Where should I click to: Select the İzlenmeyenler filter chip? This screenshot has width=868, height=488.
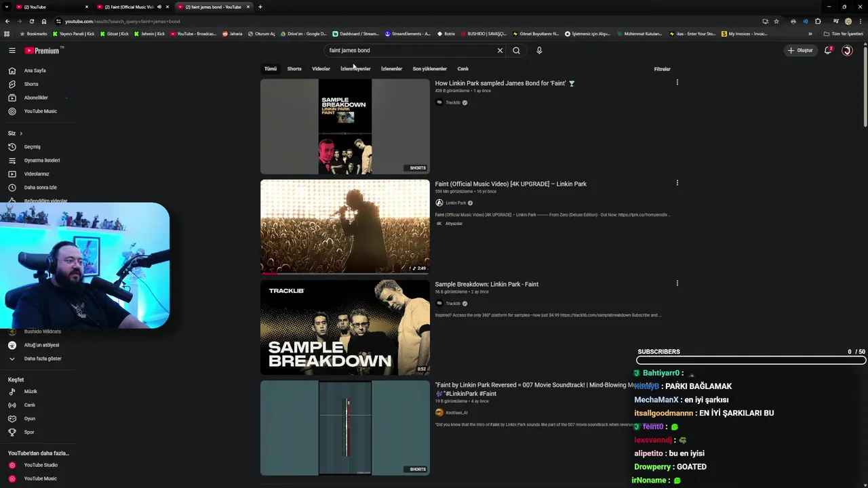click(x=355, y=68)
